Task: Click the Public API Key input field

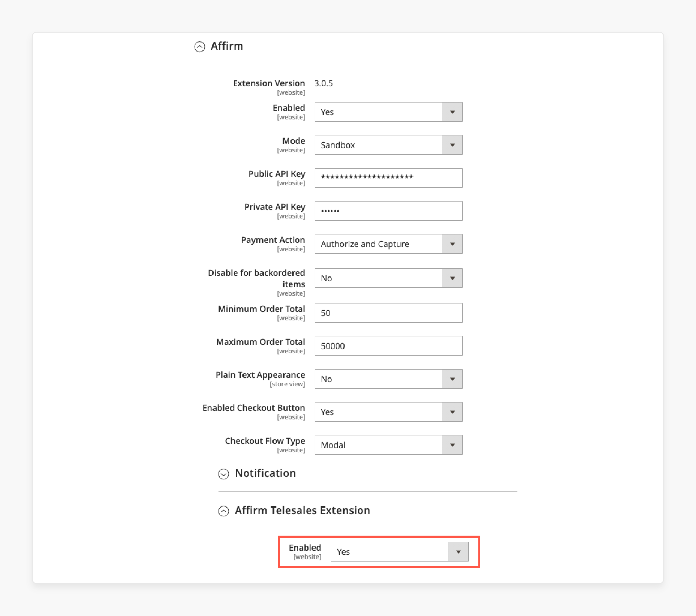Action: [389, 178]
